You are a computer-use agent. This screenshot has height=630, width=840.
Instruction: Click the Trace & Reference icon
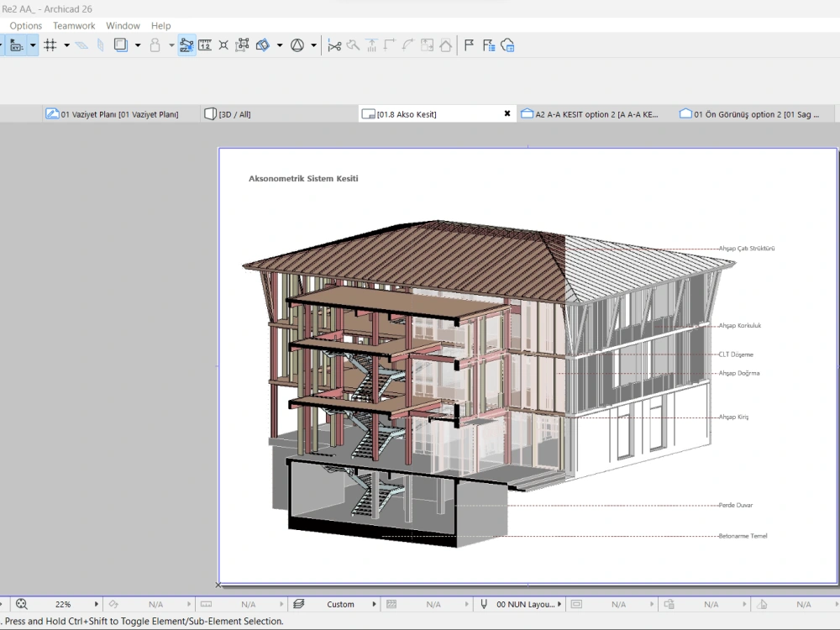click(x=122, y=45)
